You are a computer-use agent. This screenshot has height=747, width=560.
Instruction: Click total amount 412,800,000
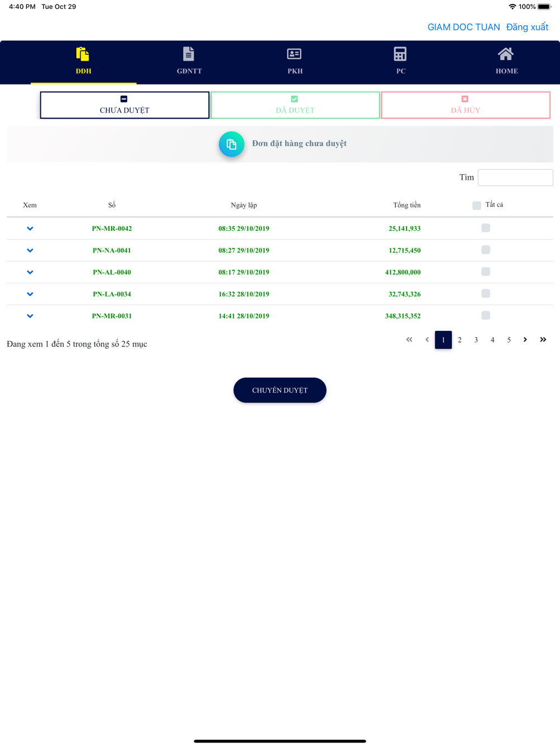[x=403, y=272]
